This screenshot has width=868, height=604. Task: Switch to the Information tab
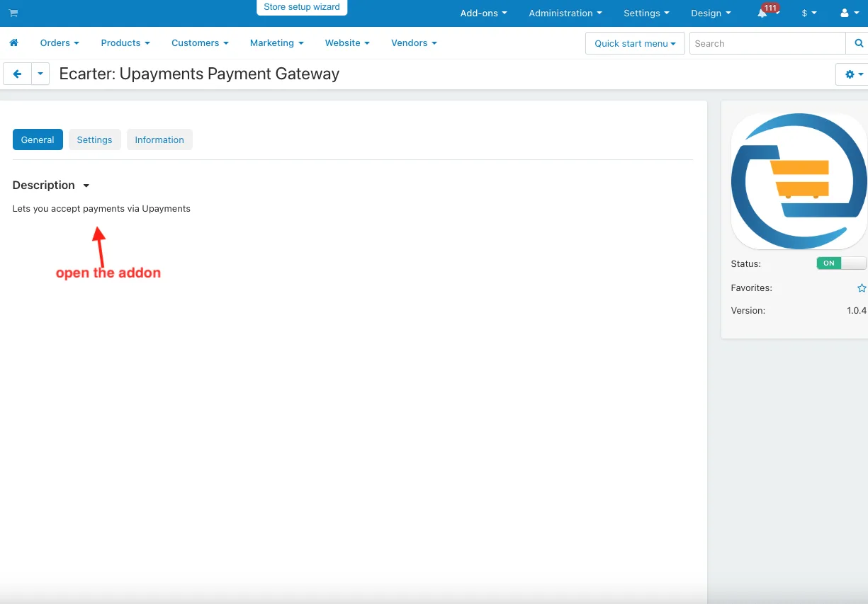pos(159,139)
